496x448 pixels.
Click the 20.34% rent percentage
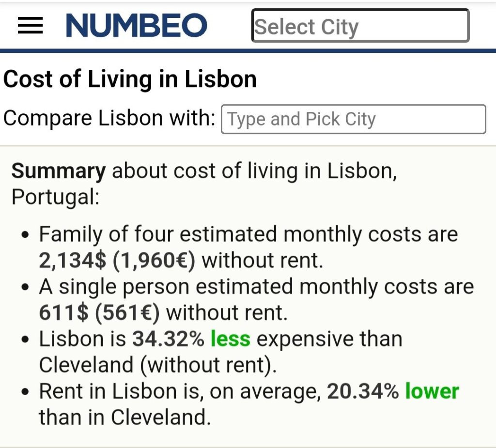363,391
